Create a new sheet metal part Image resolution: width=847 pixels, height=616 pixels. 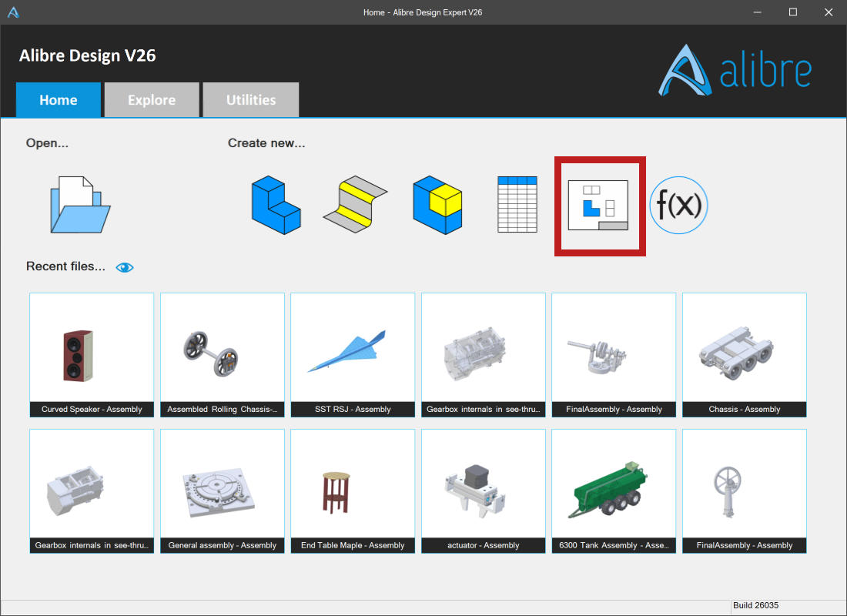click(356, 204)
